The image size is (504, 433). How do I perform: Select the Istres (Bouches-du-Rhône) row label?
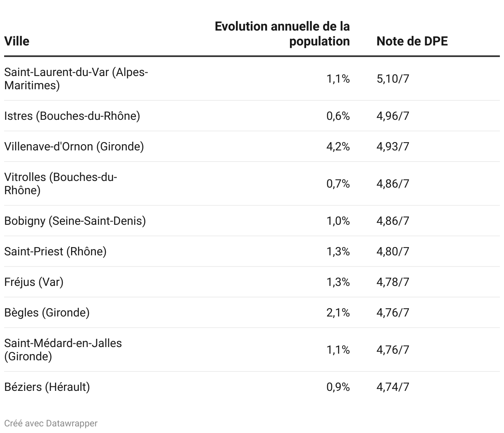[72, 116]
